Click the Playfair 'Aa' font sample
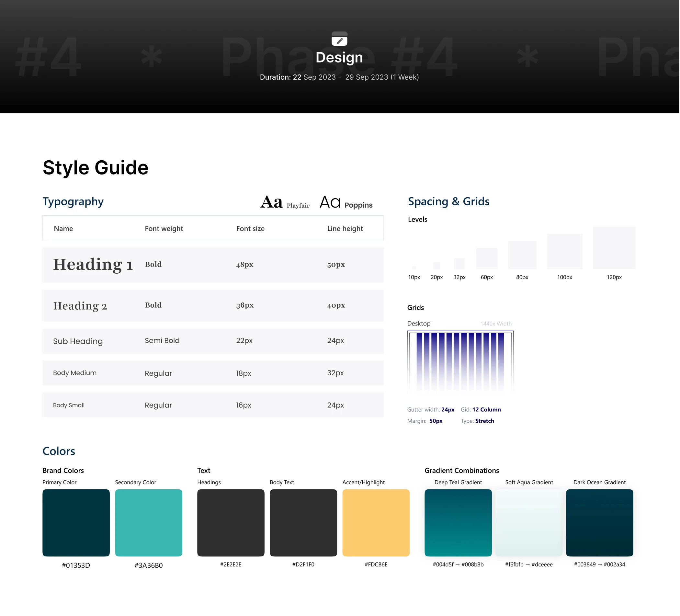This screenshot has width=680, height=616. pos(272,202)
